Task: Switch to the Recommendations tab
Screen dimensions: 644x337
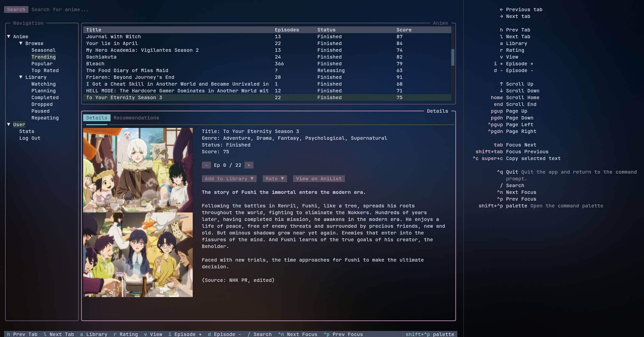Action: pos(136,117)
